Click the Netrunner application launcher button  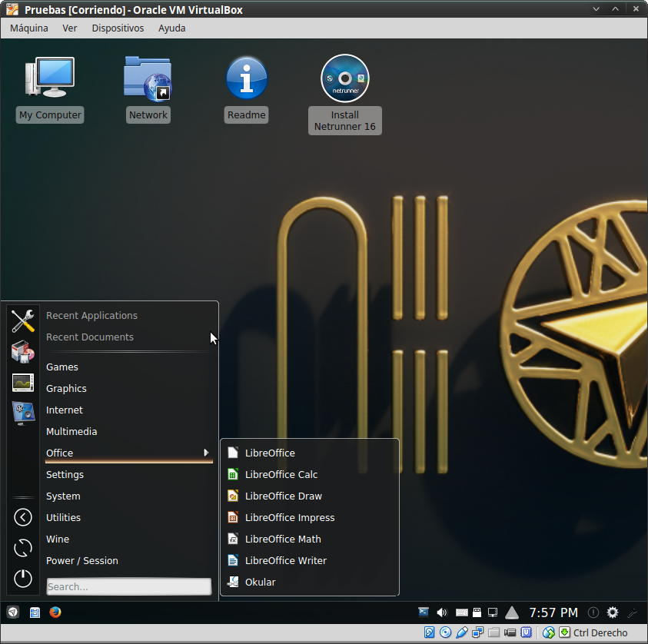(13, 612)
